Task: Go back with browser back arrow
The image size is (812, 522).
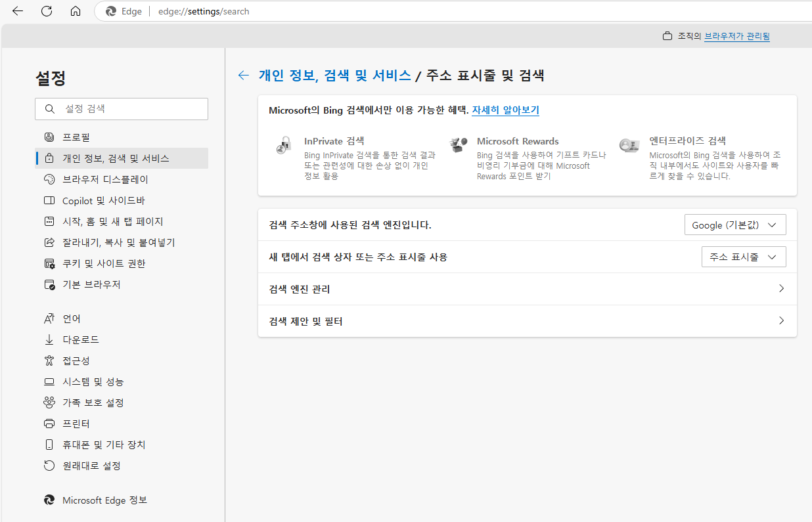Action: click(18, 11)
